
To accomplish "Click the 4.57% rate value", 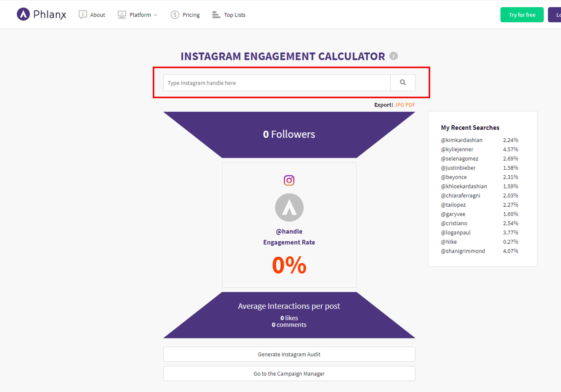I will (510, 149).
